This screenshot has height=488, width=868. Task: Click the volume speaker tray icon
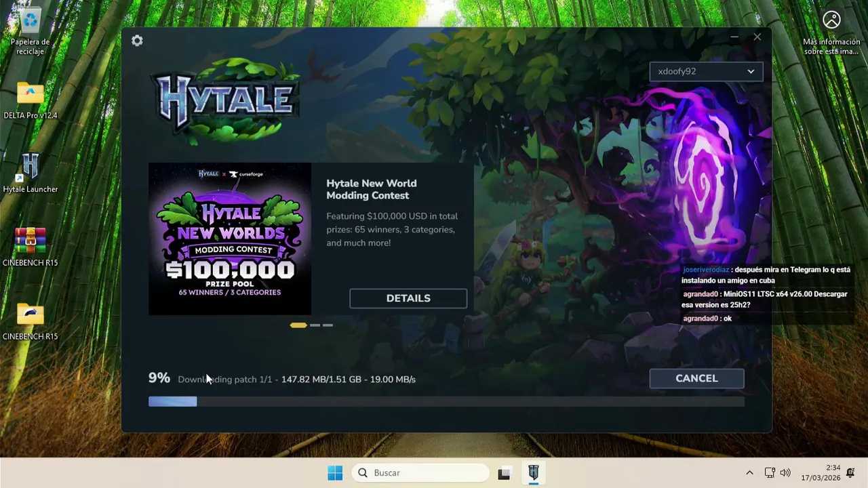click(x=785, y=473)
